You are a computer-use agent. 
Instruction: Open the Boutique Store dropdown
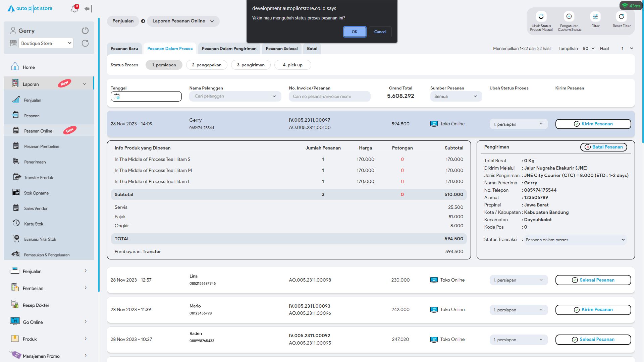point(46,43)
